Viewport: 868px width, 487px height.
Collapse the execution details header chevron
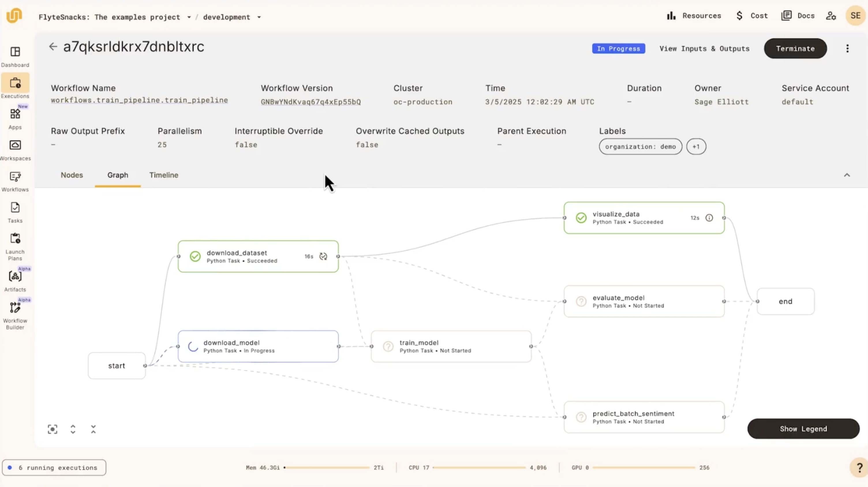[847, 175]
